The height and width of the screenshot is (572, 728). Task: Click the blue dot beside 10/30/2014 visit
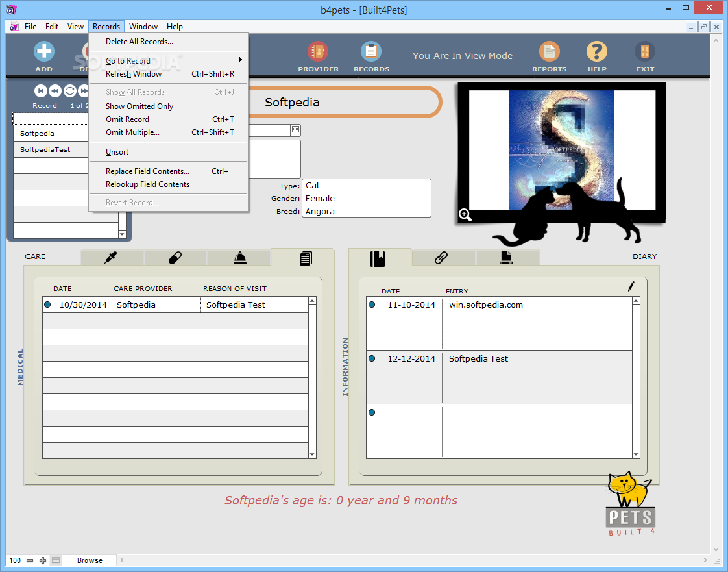point(47,305)
